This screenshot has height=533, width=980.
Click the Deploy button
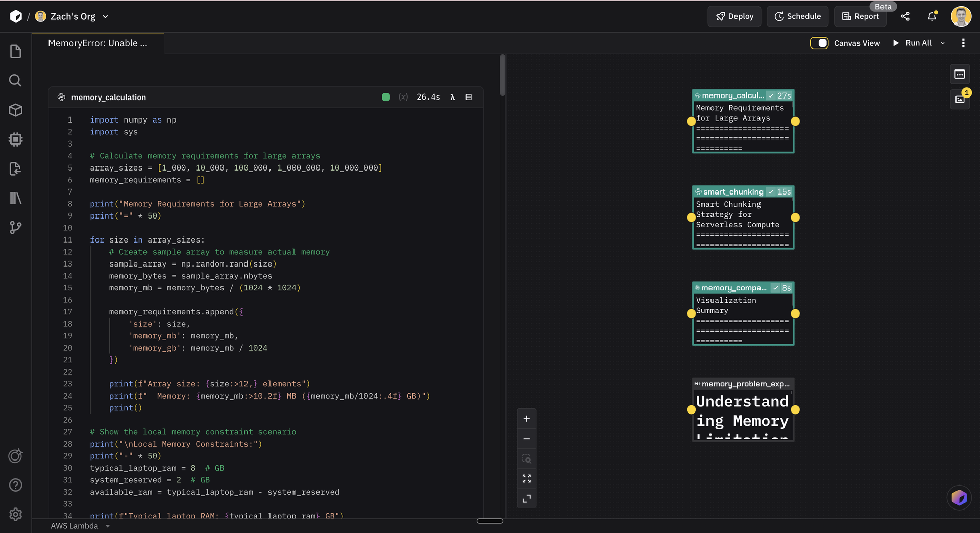(734, 16)
